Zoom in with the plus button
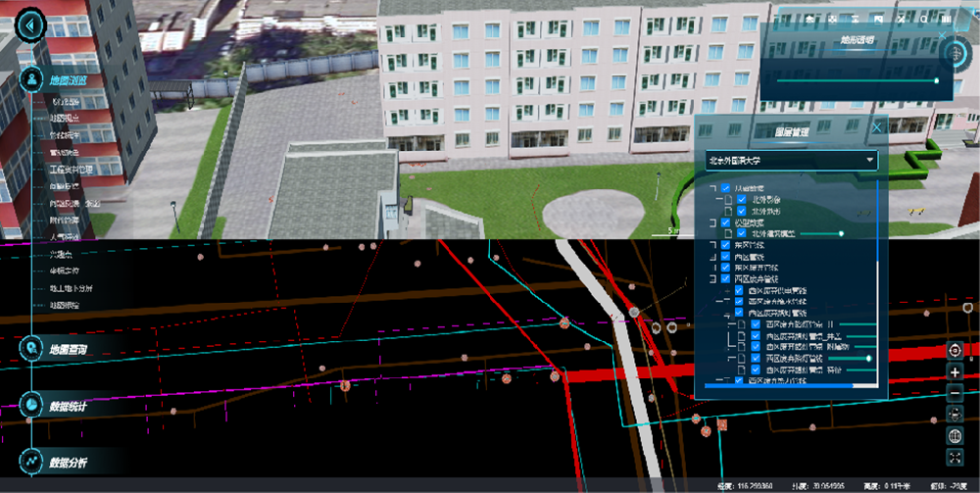Viewport: 980px width, 493px height. 955,372
